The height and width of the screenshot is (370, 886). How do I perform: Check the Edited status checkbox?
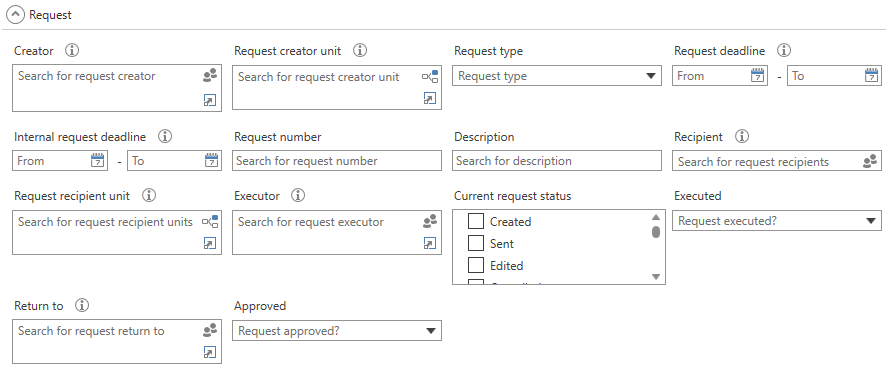click(x=476, y=265)
